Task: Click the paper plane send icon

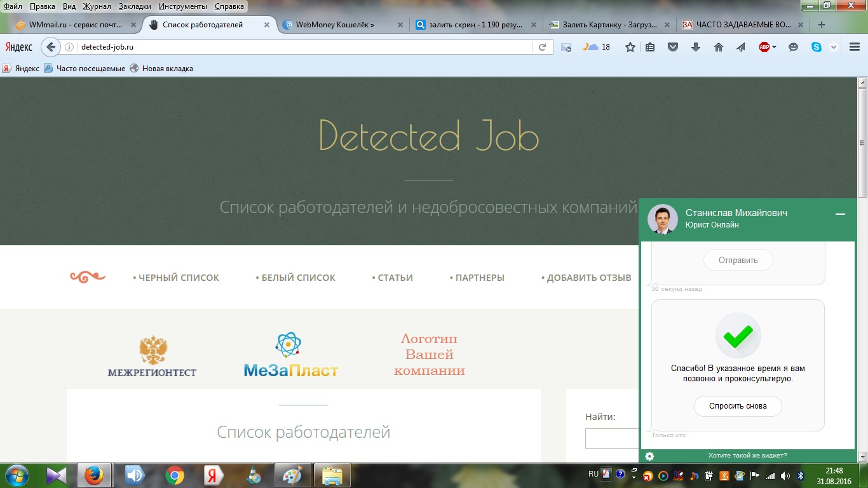Action: point(741,47)
